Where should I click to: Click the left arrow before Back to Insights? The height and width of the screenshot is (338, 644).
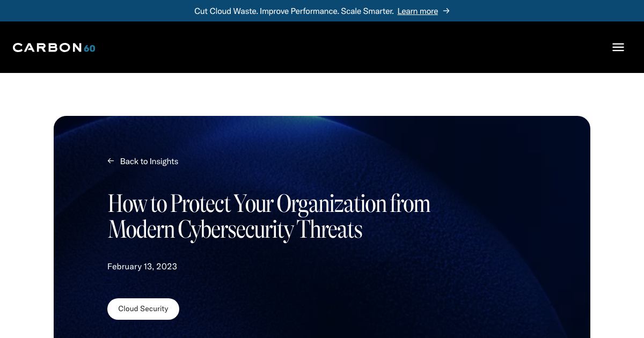click(111, 161)
